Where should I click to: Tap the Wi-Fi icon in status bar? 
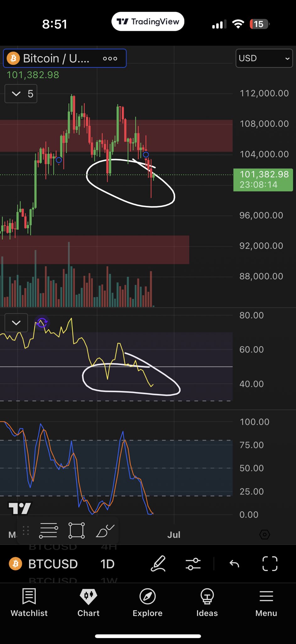(238, 24)
